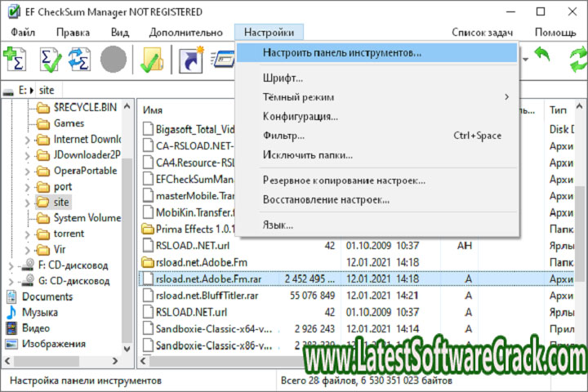Image resolution: width=588 pixels, height=392 pixels.
Task: Expand the torrent folder node
Action: 27,234
